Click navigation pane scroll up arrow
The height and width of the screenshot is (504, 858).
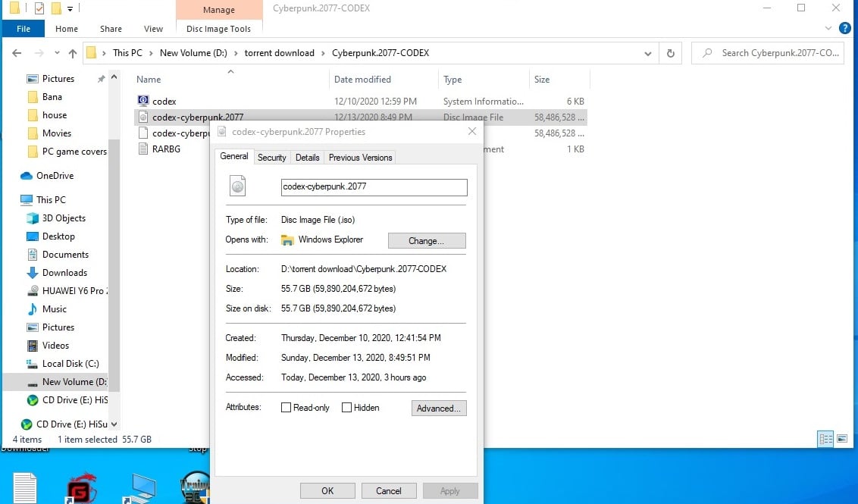tap(114, 77)
